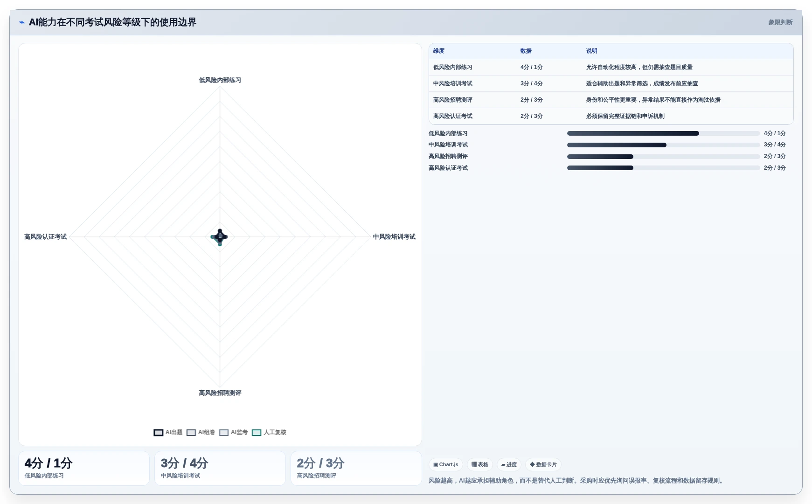Click the 高风险招聘测评 progress bar
The width and height of the screenshot is (812, 504).
(x=664, y=157)
